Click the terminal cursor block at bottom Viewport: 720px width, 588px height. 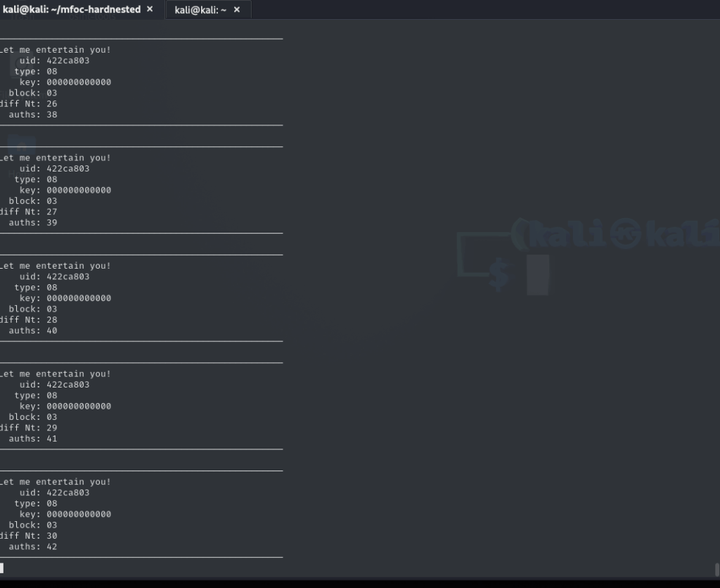[x=2, y=568]
